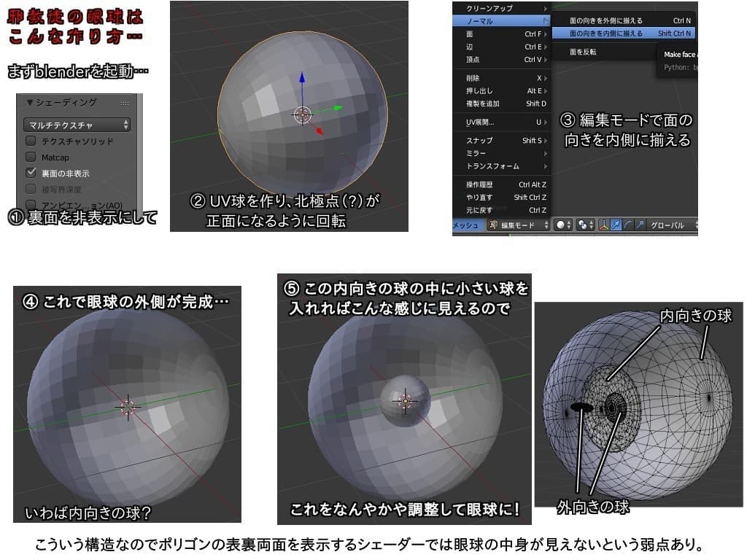Click the stepper arrows on the グローバル selector

698,224
